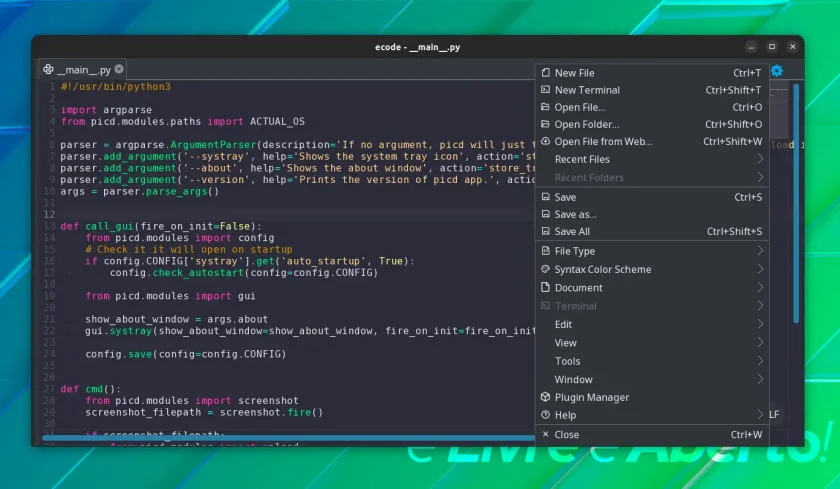The height and width of the screenshot is (489, 840).
Task: Click the New Terminal icon in menu
Action: 545,89
